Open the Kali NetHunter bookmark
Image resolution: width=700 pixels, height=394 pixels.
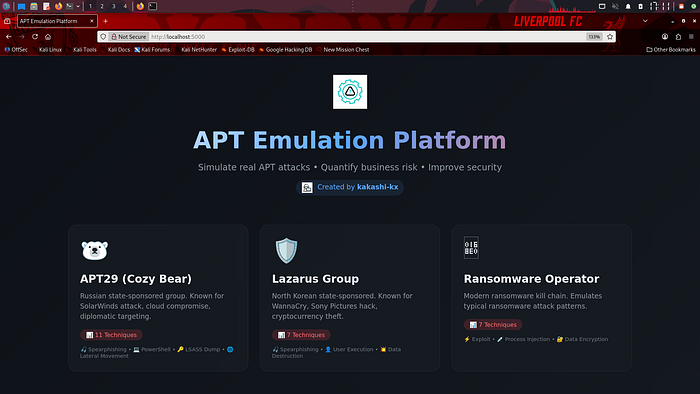click(196, 50)
